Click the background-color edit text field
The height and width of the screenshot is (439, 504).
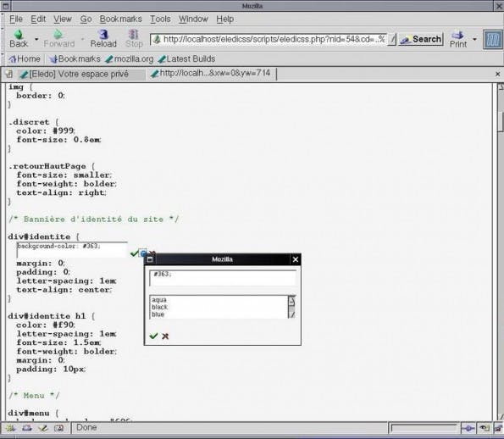[72, 250]
